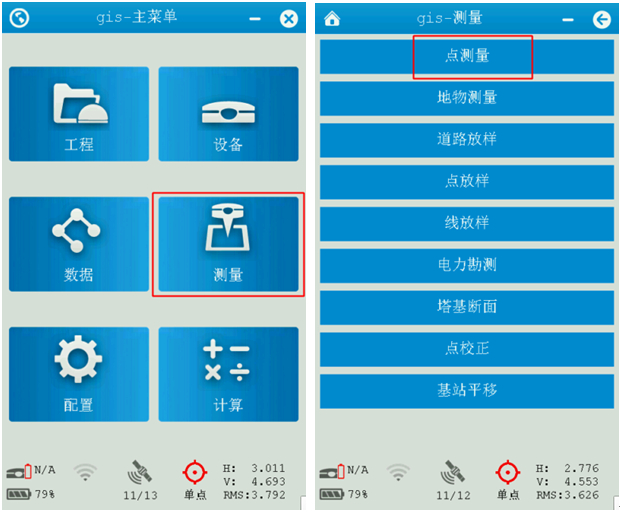Open the 工程 project tile

pos(79,114)
